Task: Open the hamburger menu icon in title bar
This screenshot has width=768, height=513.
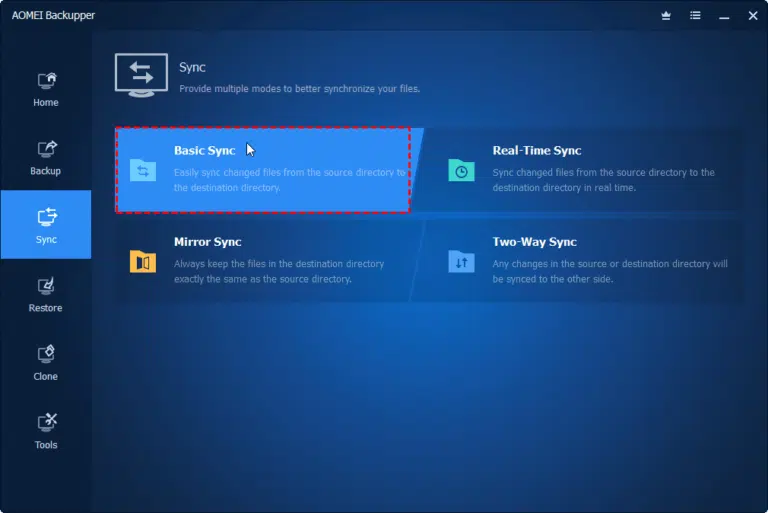Action: point(695,16)
